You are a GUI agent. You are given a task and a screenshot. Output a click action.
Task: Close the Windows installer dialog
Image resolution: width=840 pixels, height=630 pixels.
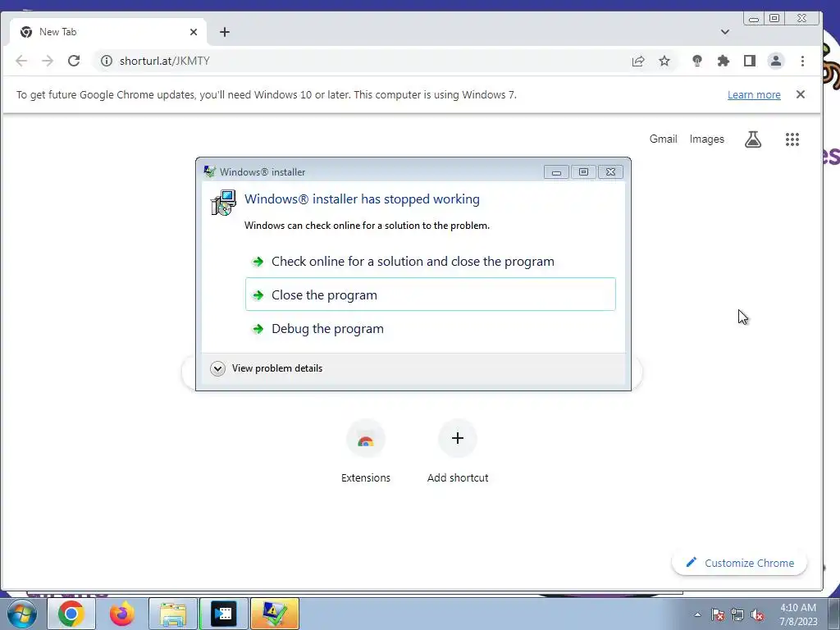click(x=610, y=172)
